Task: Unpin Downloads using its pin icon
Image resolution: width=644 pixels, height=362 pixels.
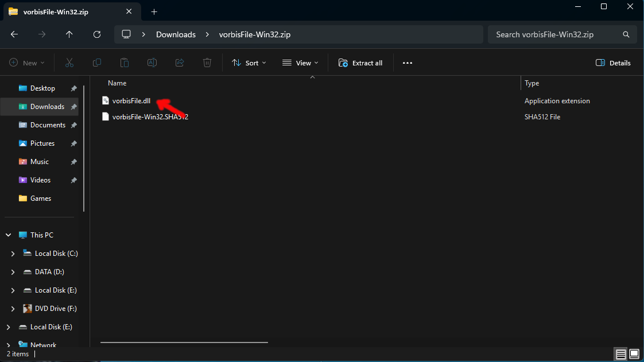Action: click(x=74, y=107)
